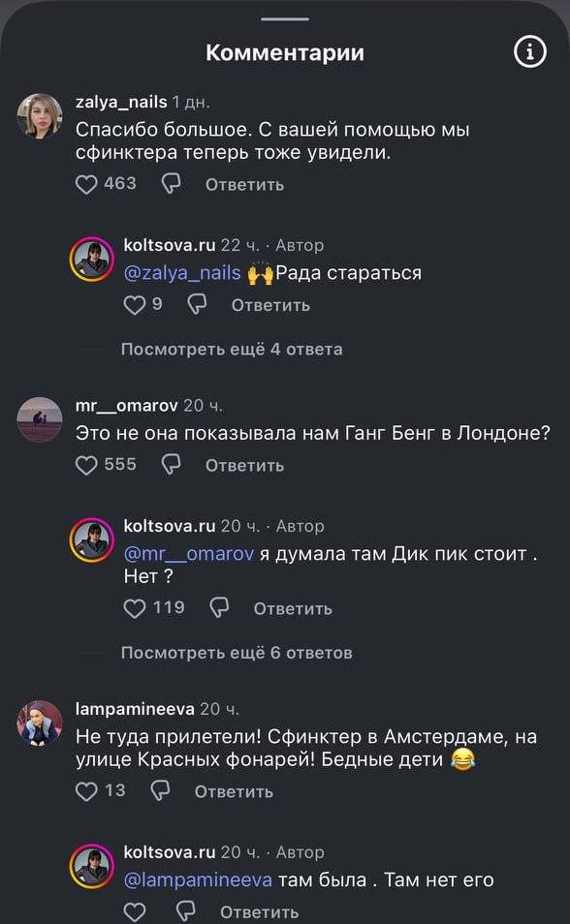The image size is (570, 924).
Task: Like lampamineeva comment with 13 likes
Action: [x=86, y=790]
